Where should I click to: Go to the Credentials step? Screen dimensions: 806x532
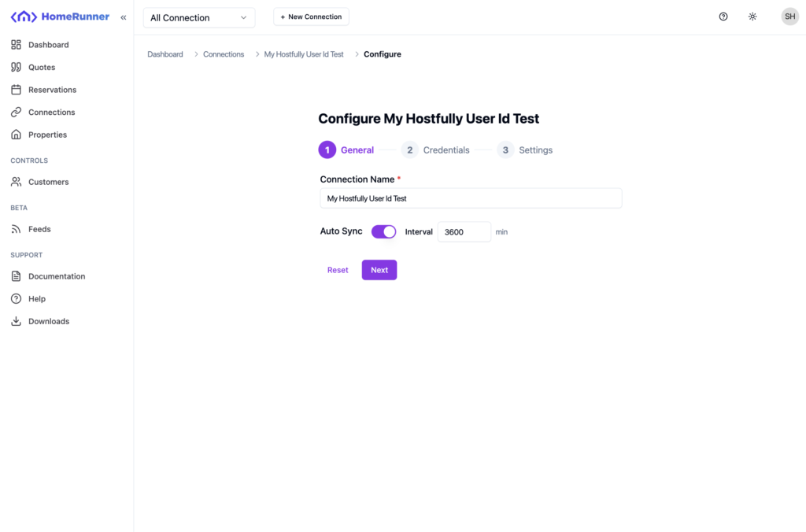[436, 150]
